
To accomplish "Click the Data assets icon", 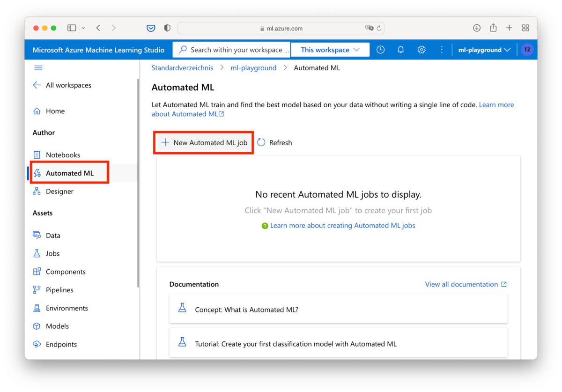I will pos(37,235).
